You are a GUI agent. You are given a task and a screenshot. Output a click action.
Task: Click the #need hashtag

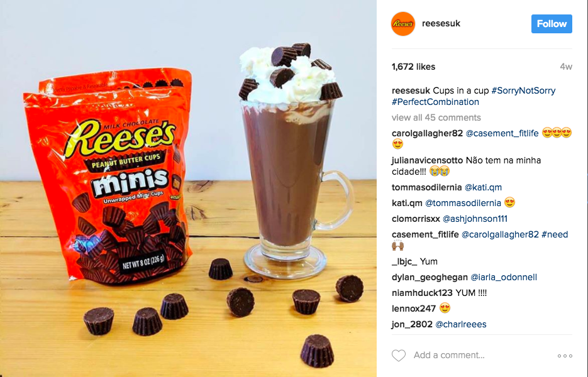click(x=555, y=234)
